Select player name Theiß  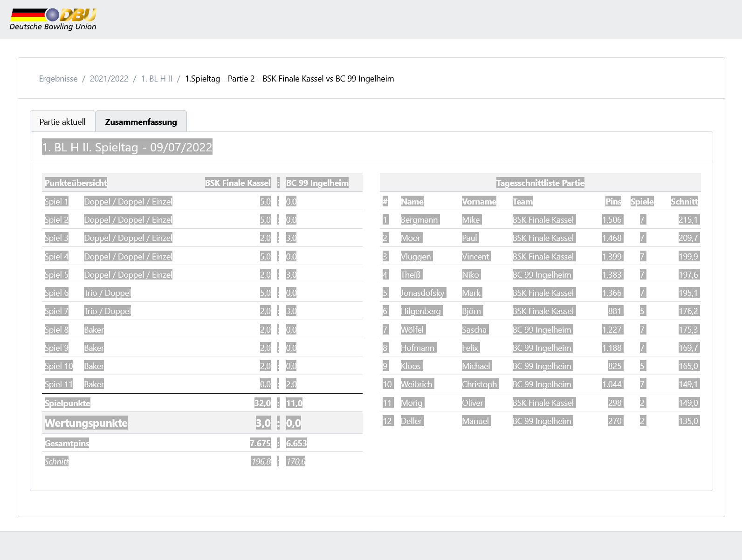tap(412, 274)
